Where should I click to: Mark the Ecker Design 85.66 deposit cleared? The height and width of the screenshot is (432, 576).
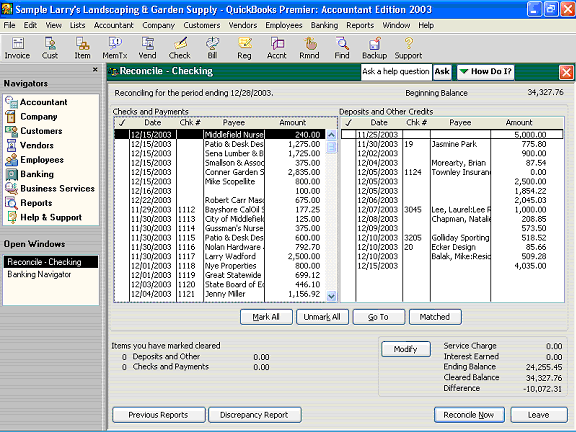pos(348,247)
